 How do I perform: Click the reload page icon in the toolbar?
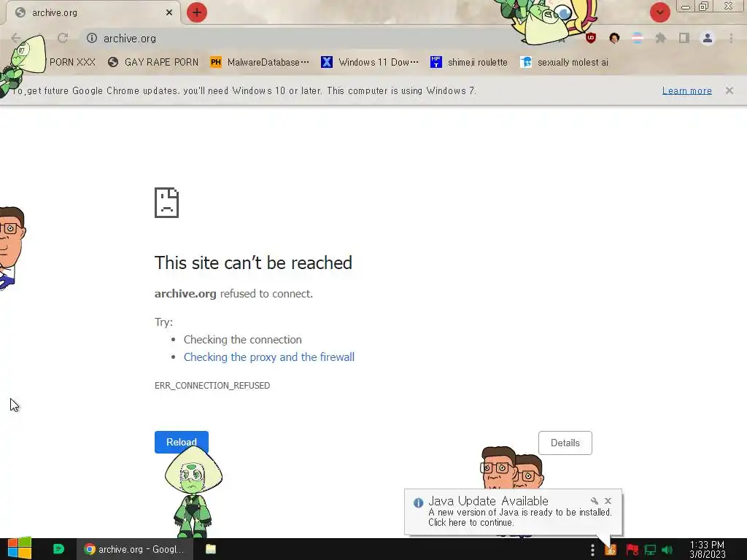63,38
